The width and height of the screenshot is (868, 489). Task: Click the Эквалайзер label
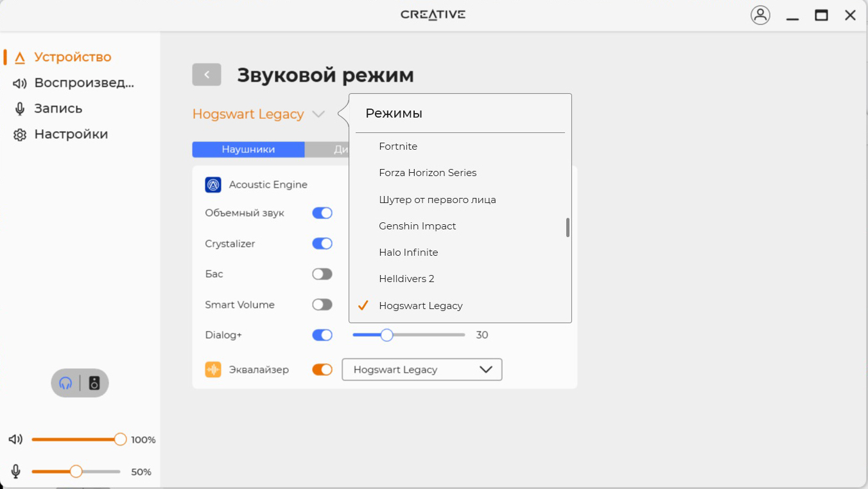tap(259, 370)
